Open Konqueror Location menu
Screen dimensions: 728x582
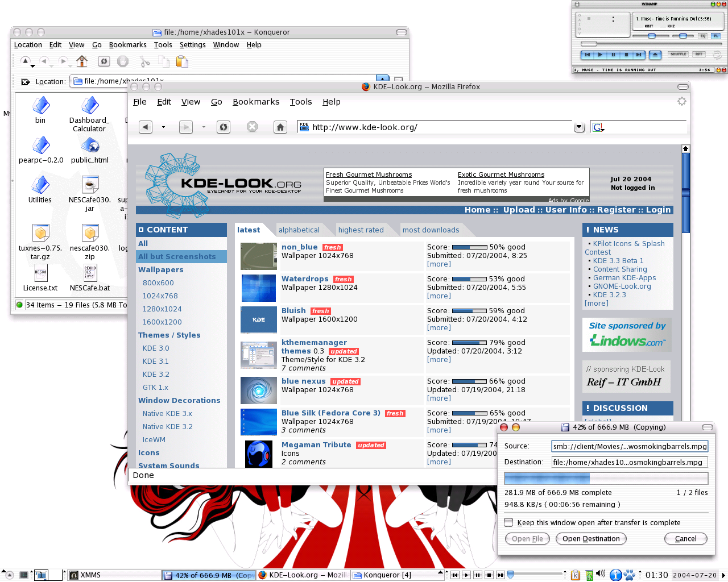click(28, 45)
